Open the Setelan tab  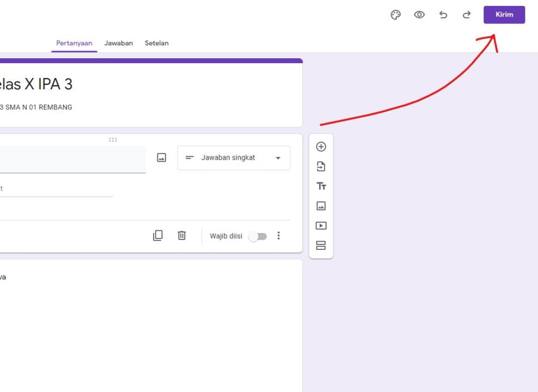click(x=156, y=43)
